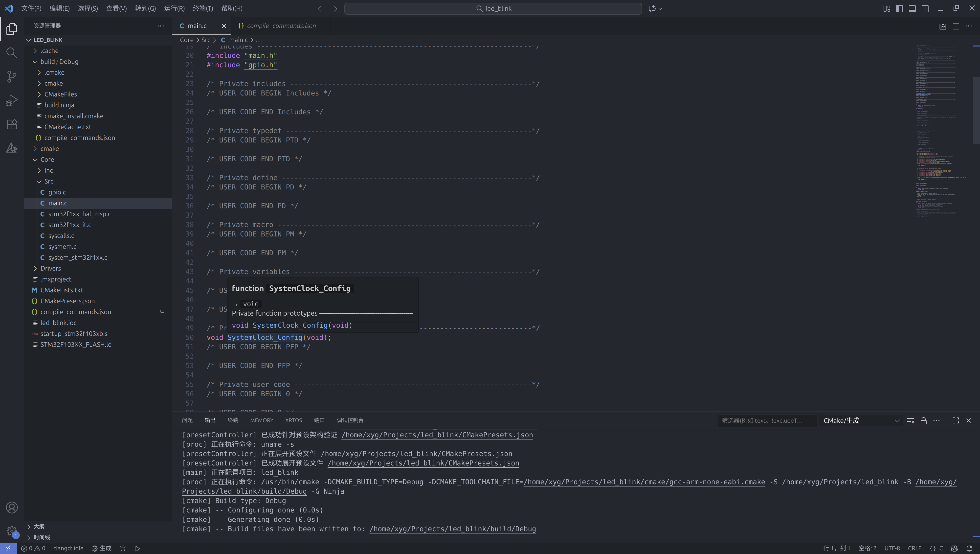Toggle the primary sidebar layout button
980x554 pixels.
coord(899,8)
